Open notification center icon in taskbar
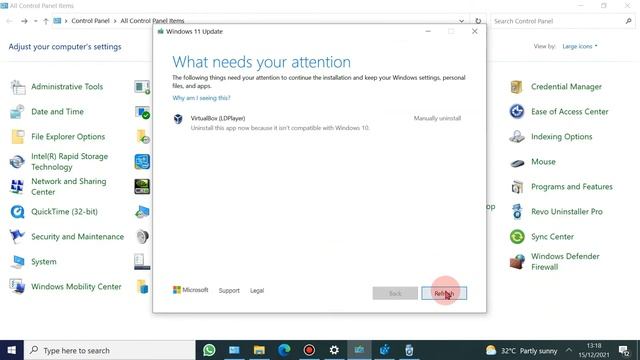The height and width of the screenshot is (360, 640). point(624,350)
